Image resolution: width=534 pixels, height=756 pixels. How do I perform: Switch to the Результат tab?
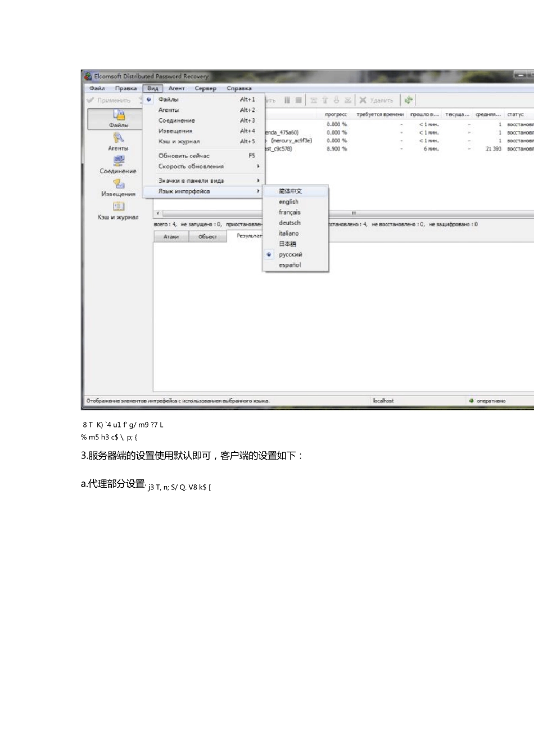pyautogui.click(x=249, y=236)
